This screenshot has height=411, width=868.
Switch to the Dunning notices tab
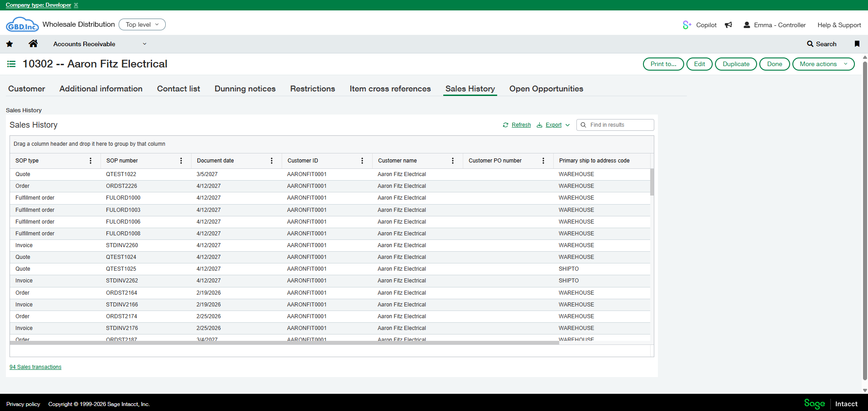[245, 89]
